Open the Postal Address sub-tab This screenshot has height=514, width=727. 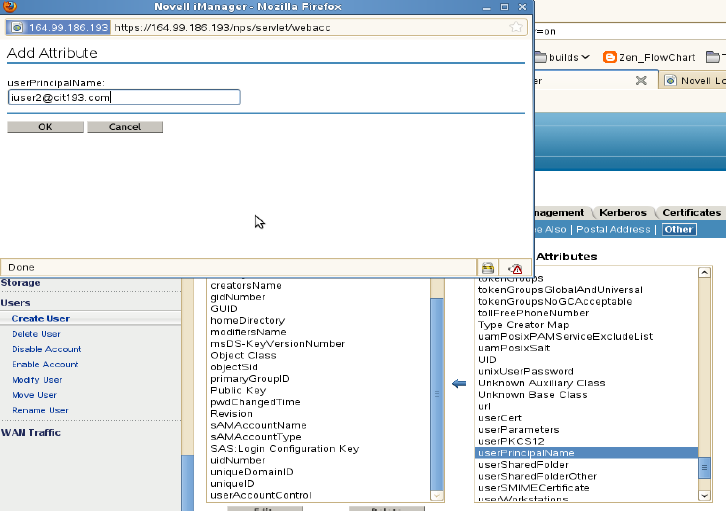[613, 229]
